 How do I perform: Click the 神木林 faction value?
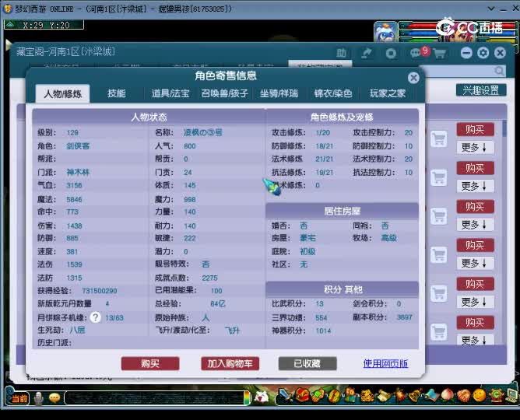click(78, 172)
